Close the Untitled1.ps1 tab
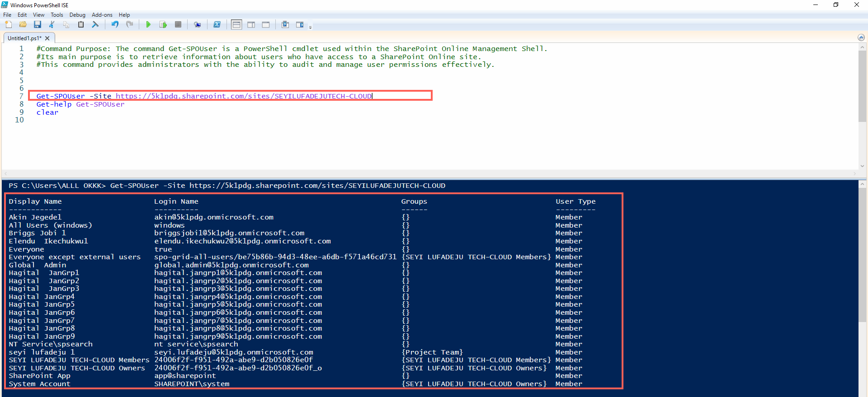868x397 pixels. tap(47, 38)
